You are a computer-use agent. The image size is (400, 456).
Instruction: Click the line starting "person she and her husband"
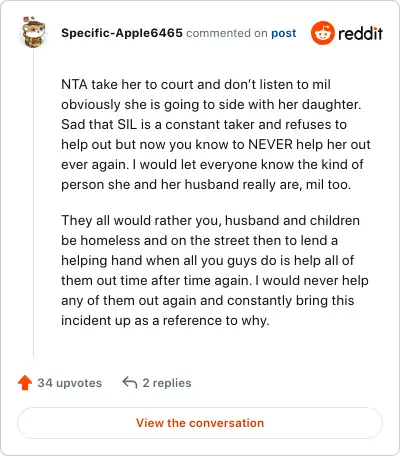click(206, 185)
